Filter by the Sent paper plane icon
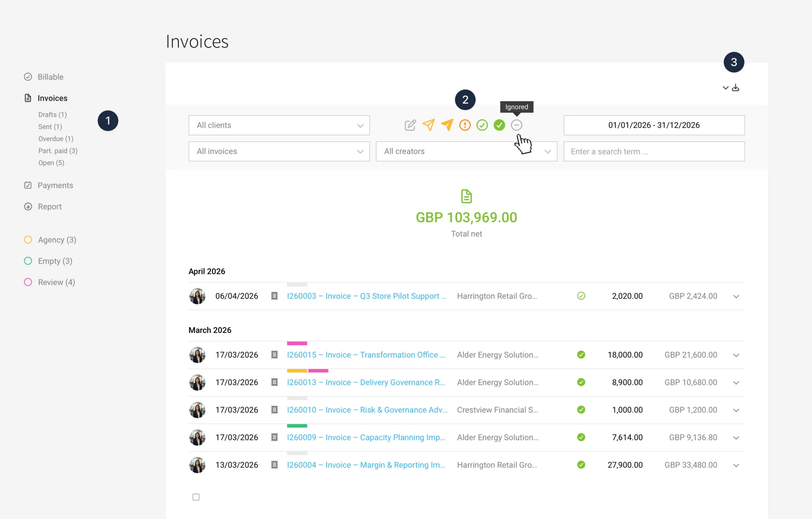812x519 pixels. coord(429,125)
